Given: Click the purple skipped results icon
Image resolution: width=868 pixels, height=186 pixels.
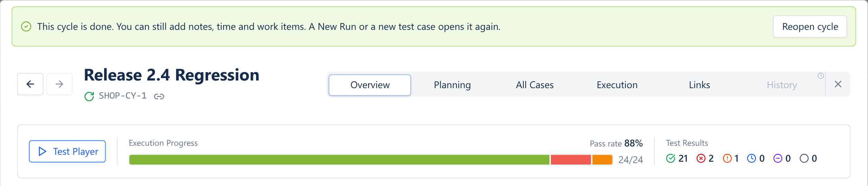Looking at the screenshot, I should pos(778,159).
